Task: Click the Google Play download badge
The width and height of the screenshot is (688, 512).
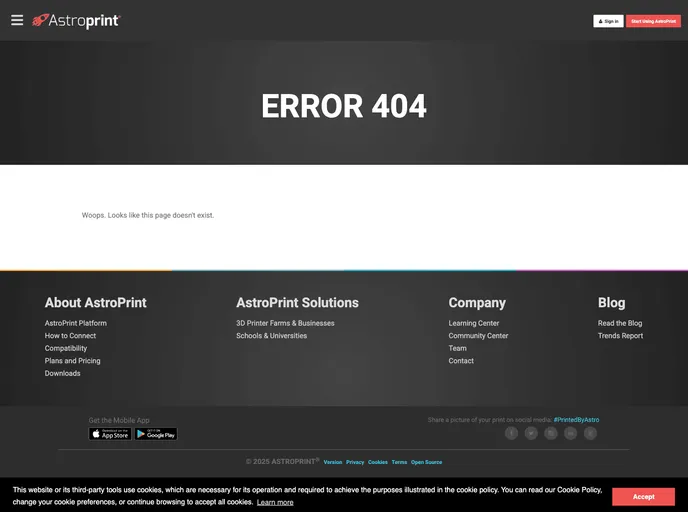Action: click(156, 434)
